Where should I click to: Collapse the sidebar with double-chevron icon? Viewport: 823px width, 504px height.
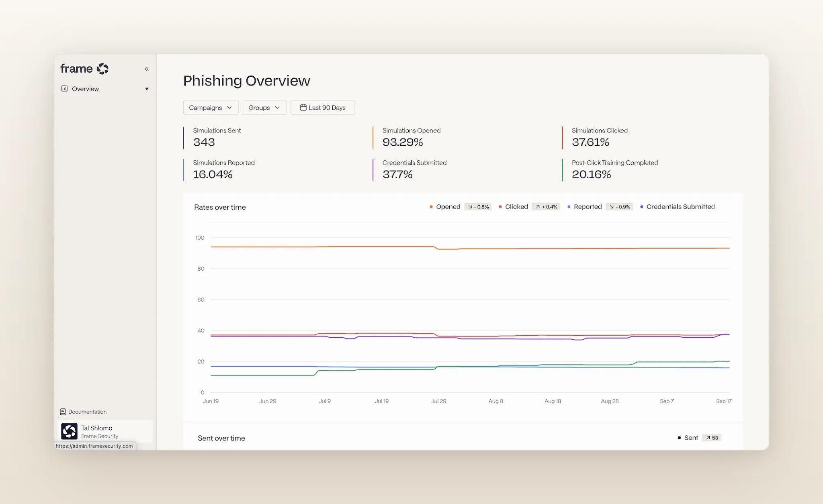pyautogui.click(x=147, y=69)
